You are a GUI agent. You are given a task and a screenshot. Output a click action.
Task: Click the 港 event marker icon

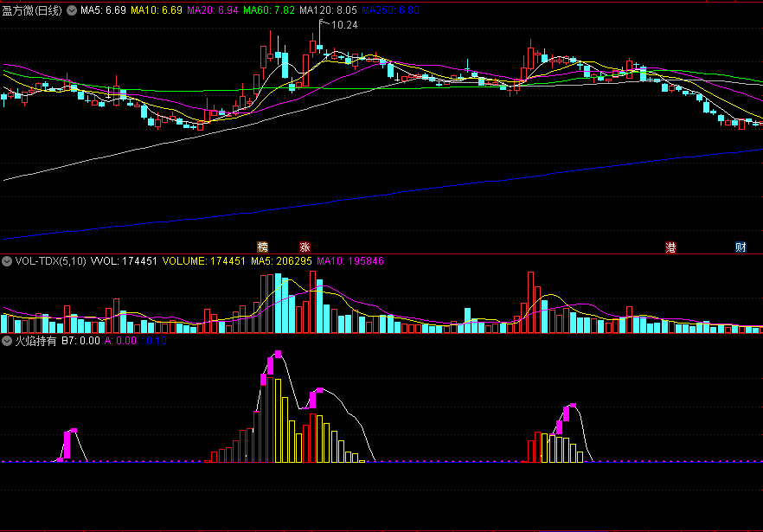pos(670,247)
